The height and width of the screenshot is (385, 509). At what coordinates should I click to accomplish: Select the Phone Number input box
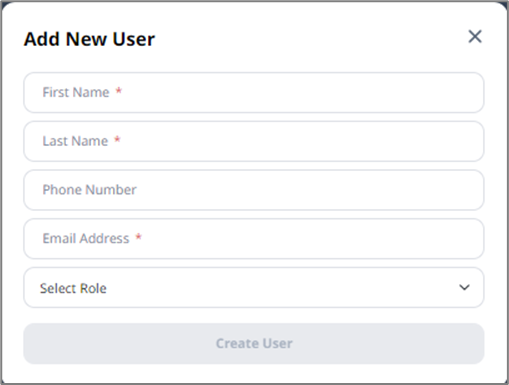(254, 190)
